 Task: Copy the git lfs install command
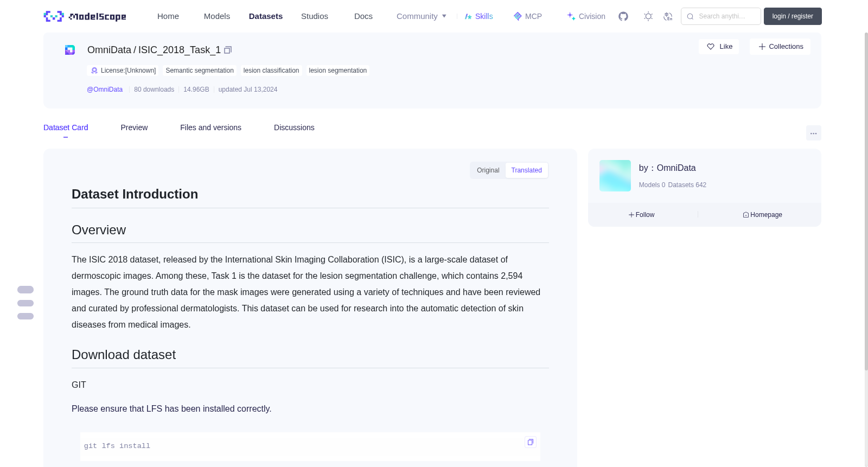coord(531,442)
